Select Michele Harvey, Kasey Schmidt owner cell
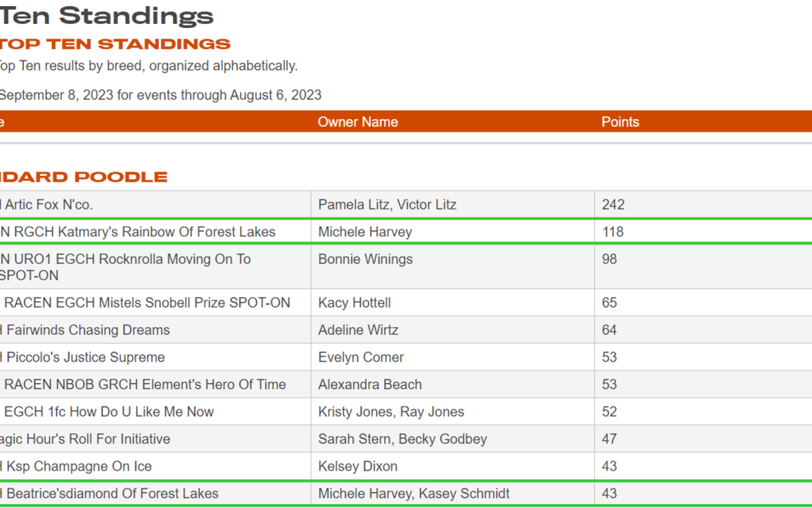The width and height of the screenshot is (812, 508). point(414,494)
